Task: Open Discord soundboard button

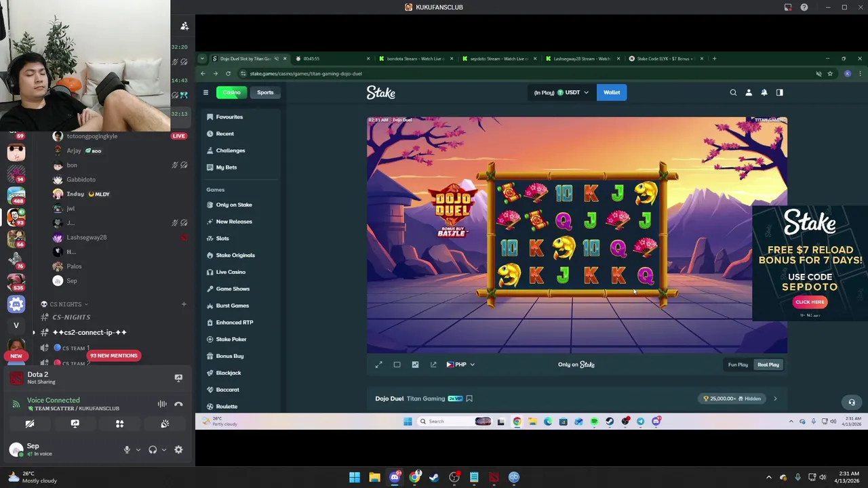Action: [165, 424]
